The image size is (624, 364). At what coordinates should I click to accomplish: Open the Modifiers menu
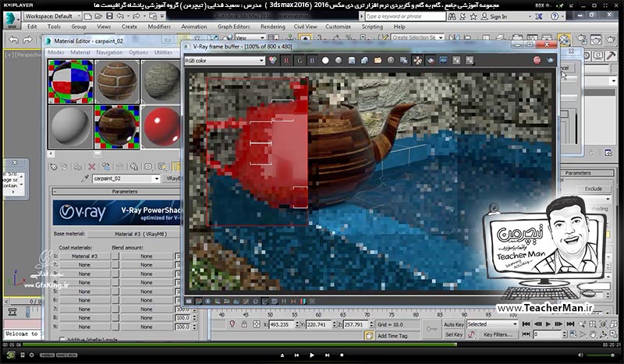click(x=159, y=27)
